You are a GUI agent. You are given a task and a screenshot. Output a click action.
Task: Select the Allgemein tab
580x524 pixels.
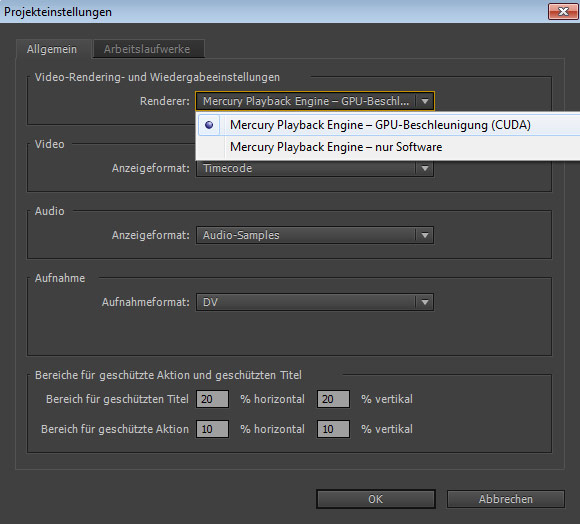pyautogui.click(x=53, y=49)
